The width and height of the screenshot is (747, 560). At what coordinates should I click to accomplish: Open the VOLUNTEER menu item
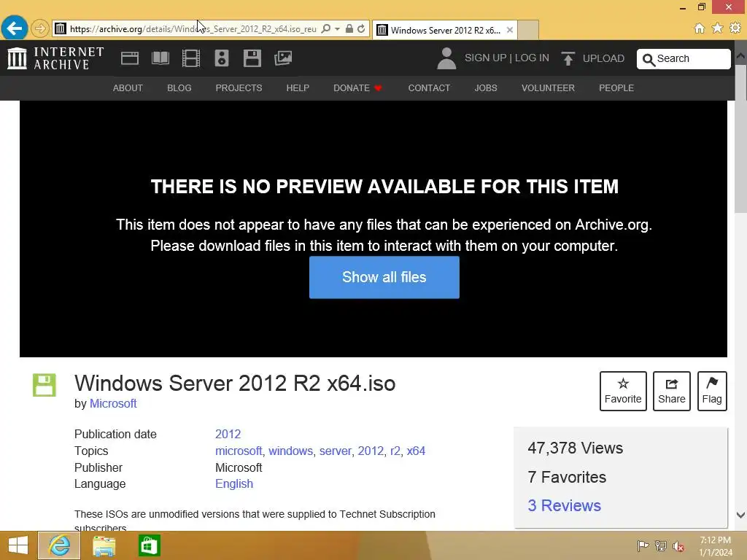pyautogui.click(x=548, y=88)
